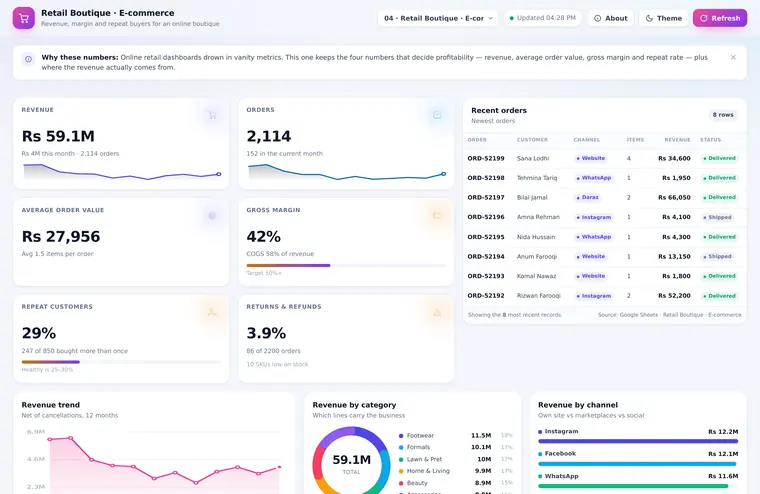This screenshot has height=494, width=760.
Task: Click the person icon on Repeat Customers
Action: click(212, 312)
